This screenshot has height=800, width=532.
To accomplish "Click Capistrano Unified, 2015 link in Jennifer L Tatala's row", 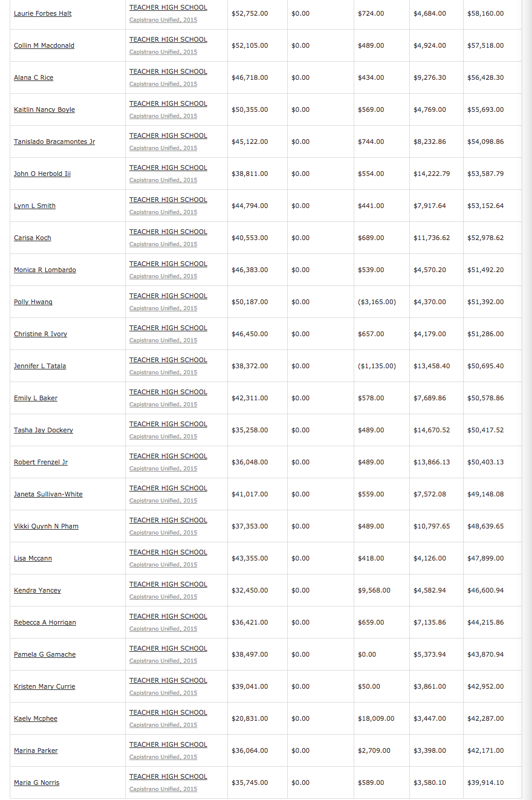I will click(163, 372).
